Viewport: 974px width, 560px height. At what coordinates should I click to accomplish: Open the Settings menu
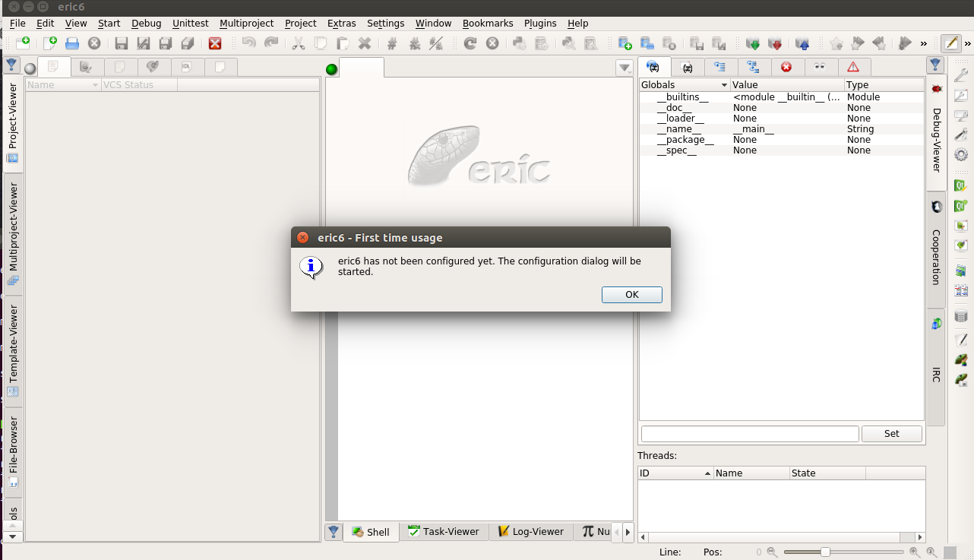coord(385,24)
